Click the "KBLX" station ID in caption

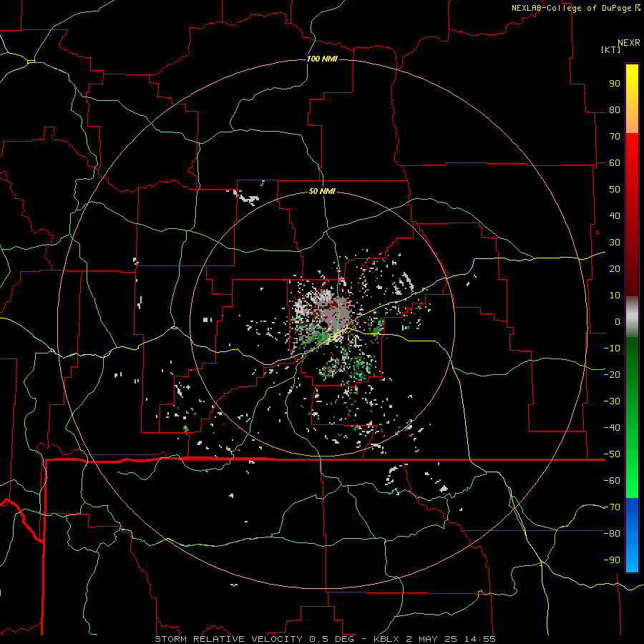pos(386,639)
